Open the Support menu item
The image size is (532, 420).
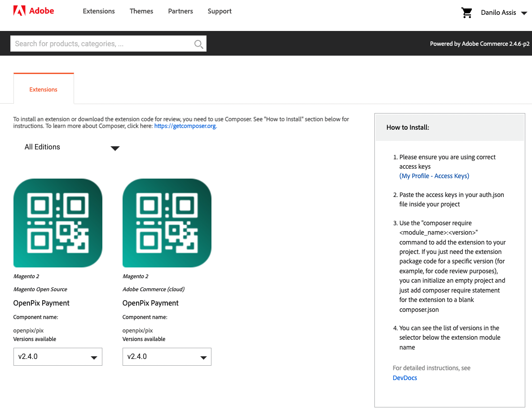click(220, 11)
